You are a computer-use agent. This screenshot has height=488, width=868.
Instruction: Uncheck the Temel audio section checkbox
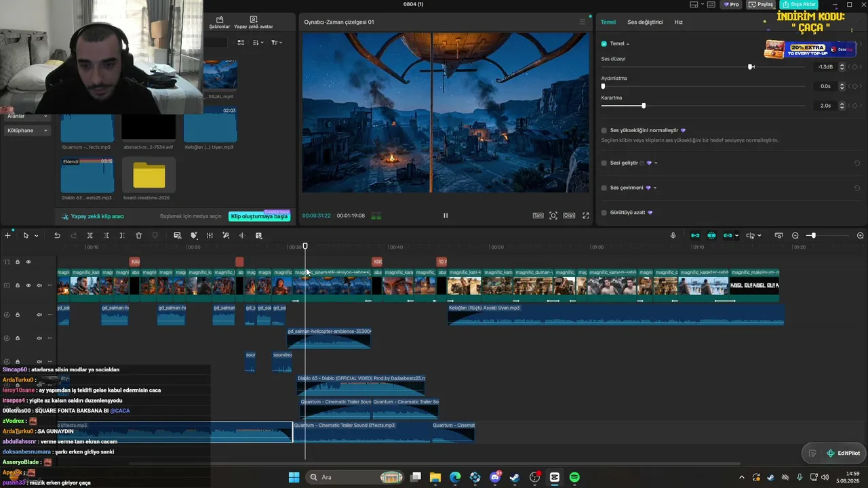point(604,43)
